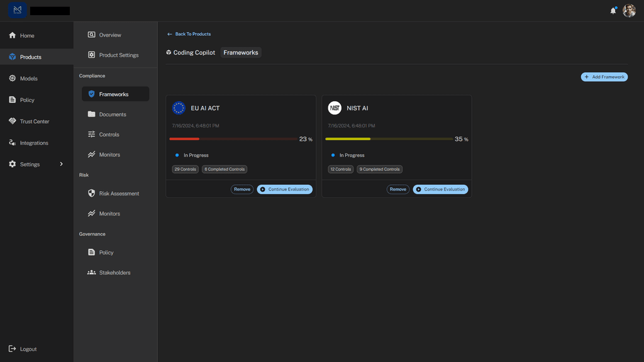
Task: Remove the NIST AI framework
Action: click(x=397, y=189)
